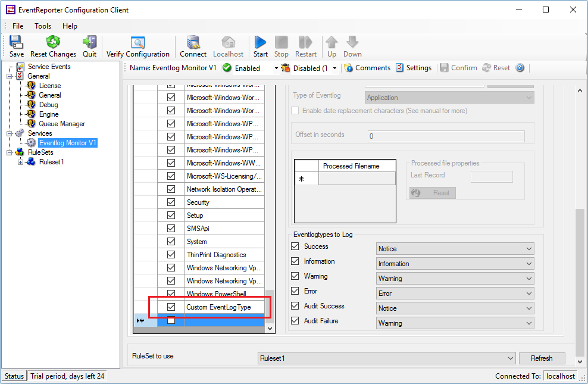Viewport: 588px width, 384px height.
Task: Click the Reset icon in the service bar
Action: coord(496,68)
